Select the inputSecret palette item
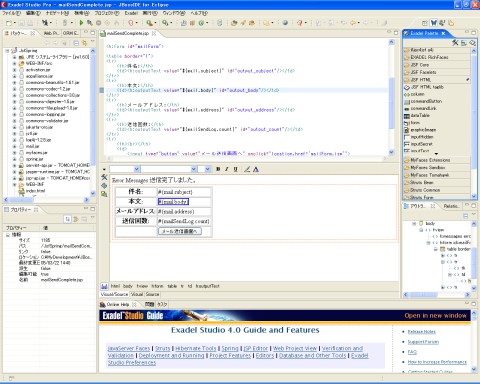480x384 pixels. (421, 144)
